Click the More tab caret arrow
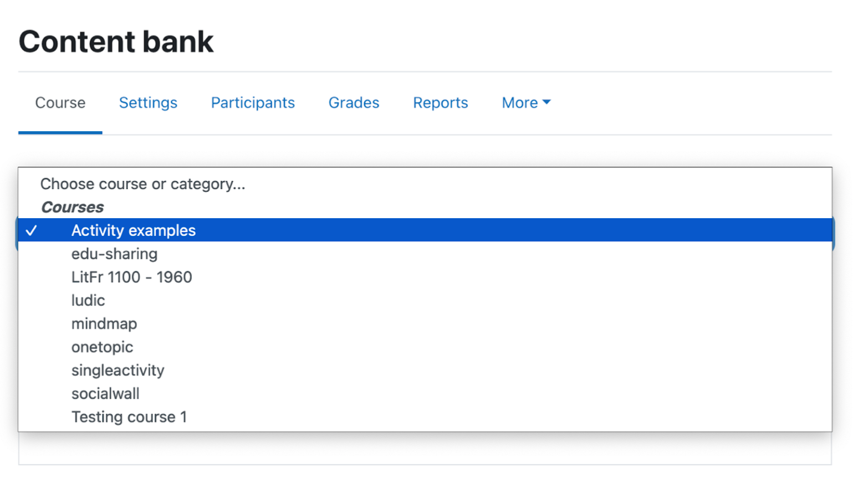Screen dimensions: 858x504 click(x=547, y=102)
